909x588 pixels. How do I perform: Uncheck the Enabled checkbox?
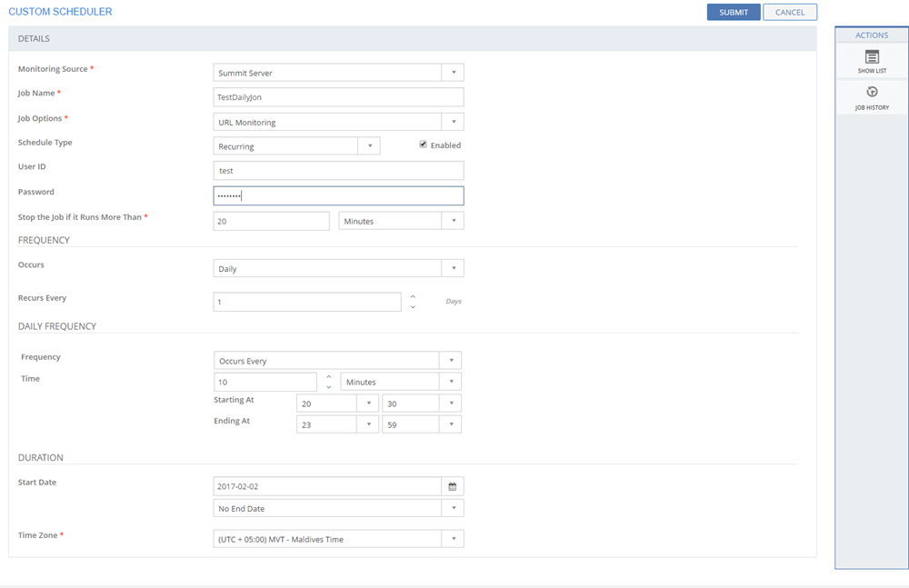(x=423, y=145)
